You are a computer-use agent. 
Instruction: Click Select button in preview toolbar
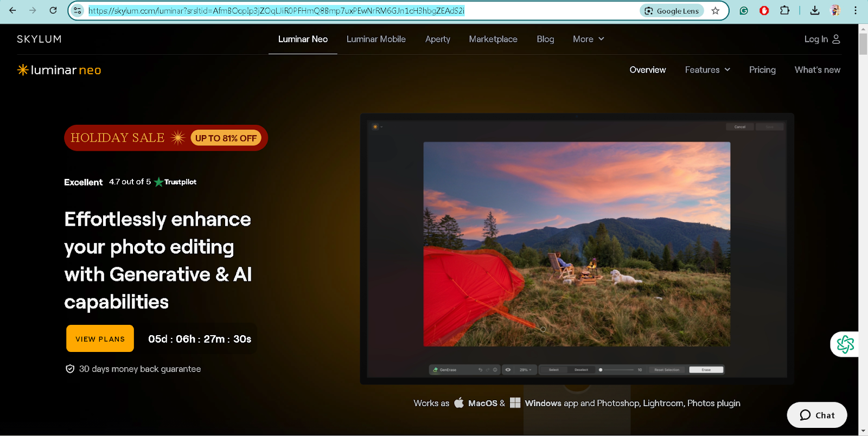pyautogui.click(x=553, y=370)
